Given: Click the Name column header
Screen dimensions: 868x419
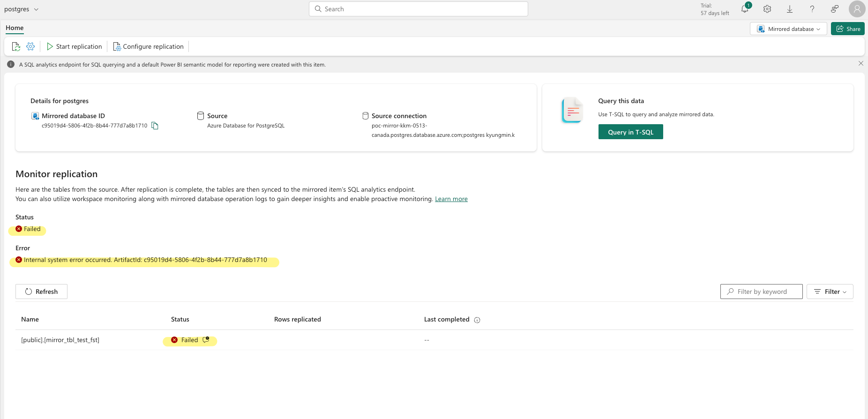Looking at the screenshot, I should (30, 319).
